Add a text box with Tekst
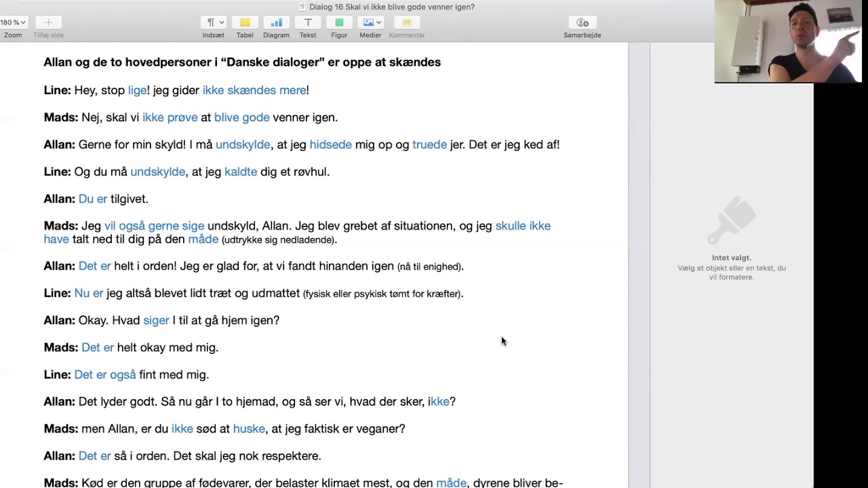868x488 pixels. (x=308, y=22)
